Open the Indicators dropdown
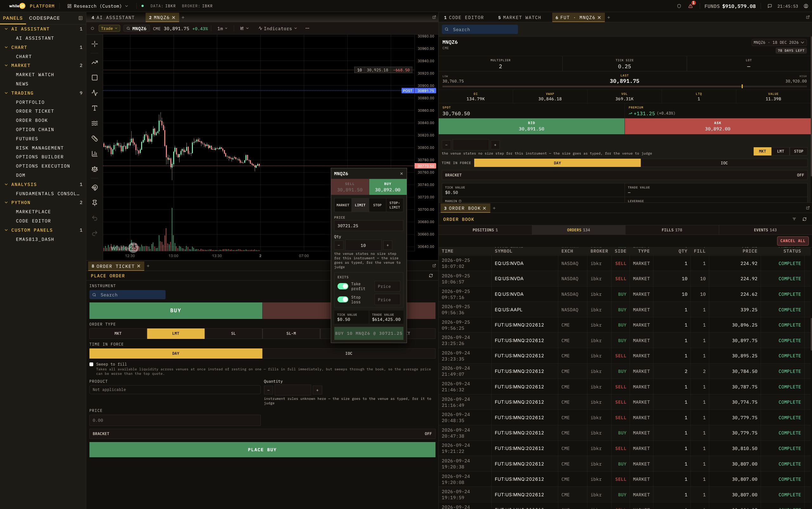812x509 pixels. pyautogui.click(x=278, y=29)
